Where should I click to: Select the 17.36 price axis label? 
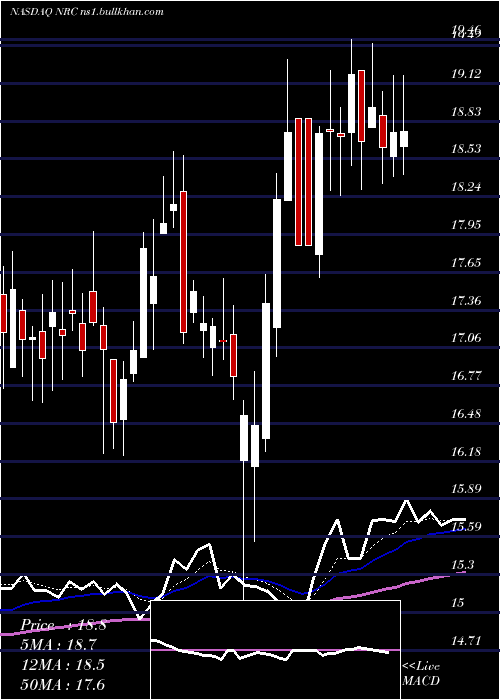[x=466, y=300]
